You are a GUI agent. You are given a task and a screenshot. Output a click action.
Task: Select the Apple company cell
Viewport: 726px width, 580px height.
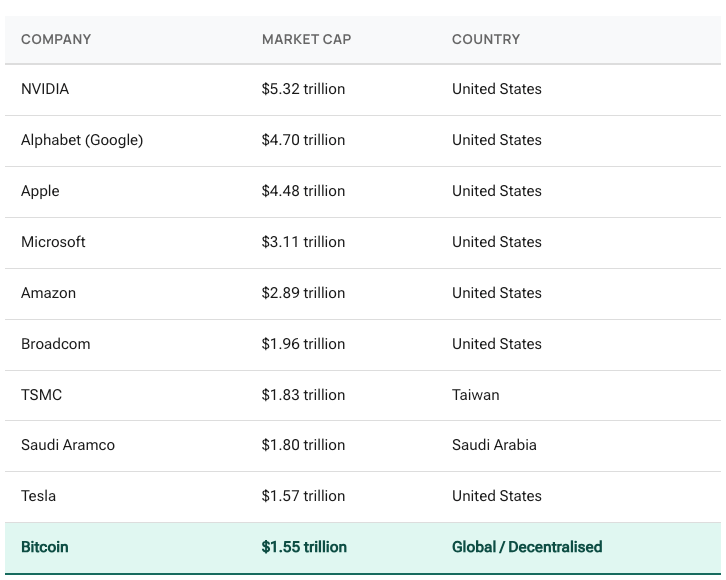coord(40,191)
